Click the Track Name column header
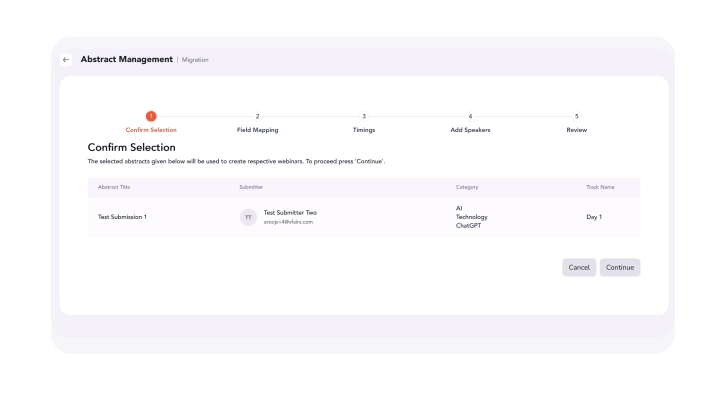 click(600, 187)
